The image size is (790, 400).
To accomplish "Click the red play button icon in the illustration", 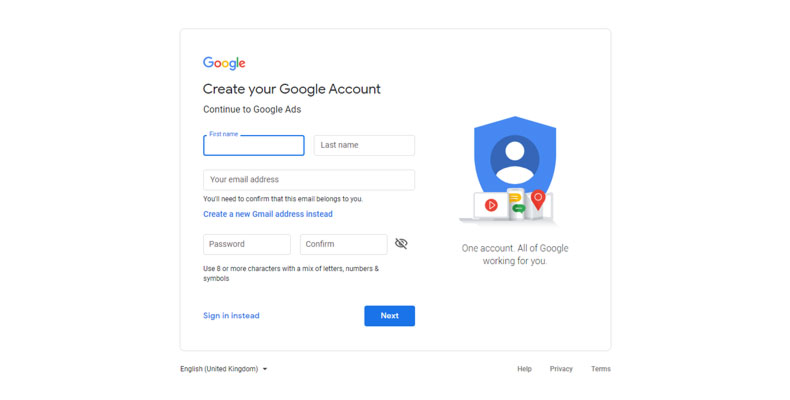I will 492,205.
